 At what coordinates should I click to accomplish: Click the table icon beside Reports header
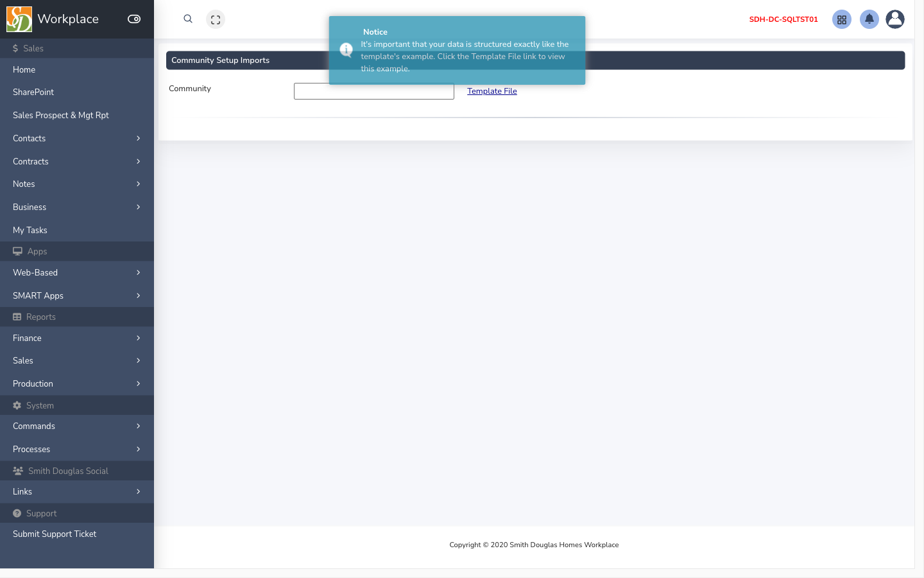17,317
